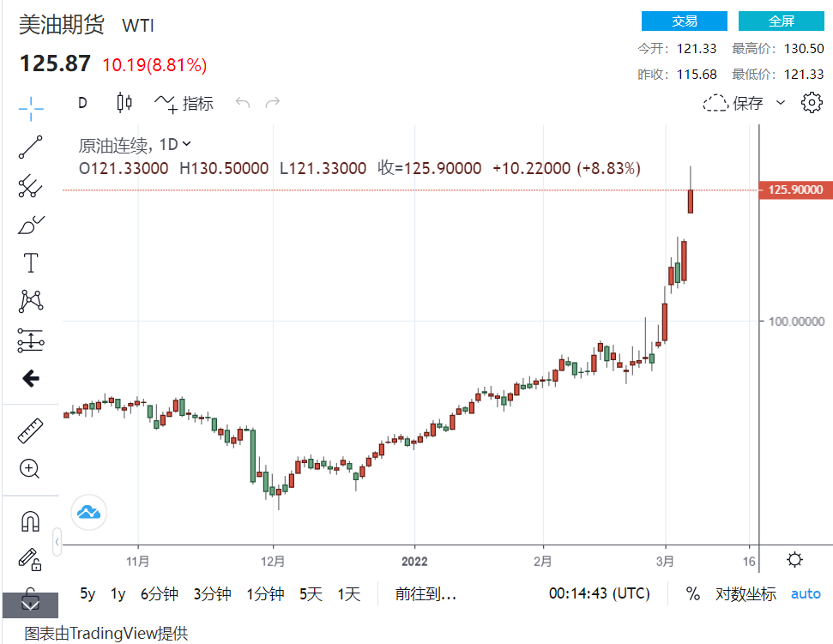
Task: Toggle logarithmic scale 对数坐标
Action: click(745, 593)
